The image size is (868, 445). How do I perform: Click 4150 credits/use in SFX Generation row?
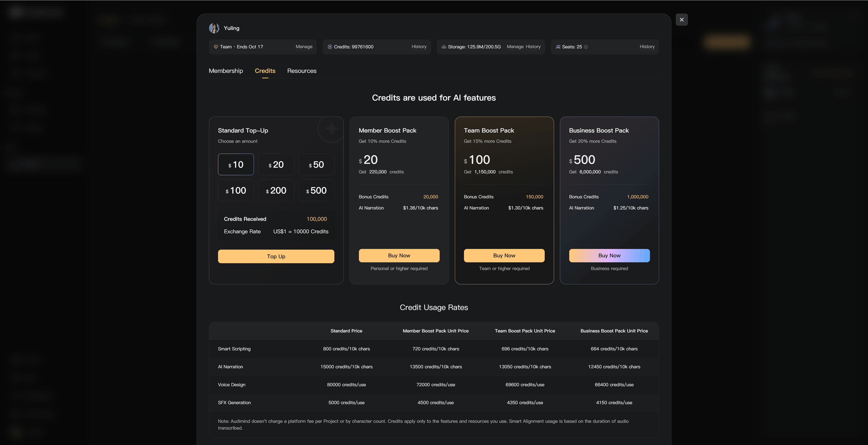[614, 403]
